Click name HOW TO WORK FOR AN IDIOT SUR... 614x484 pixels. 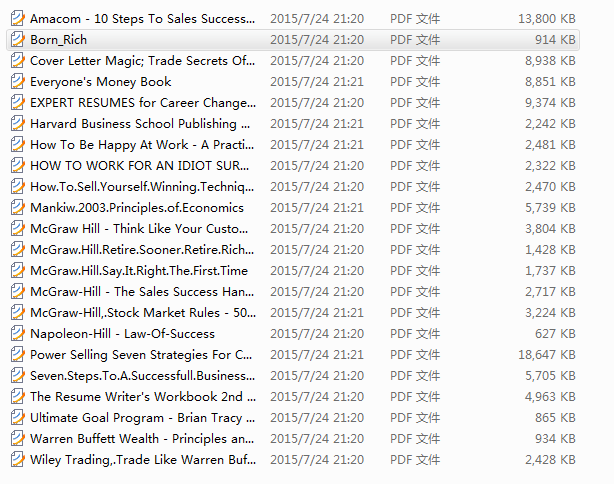(x=140, y=166)
